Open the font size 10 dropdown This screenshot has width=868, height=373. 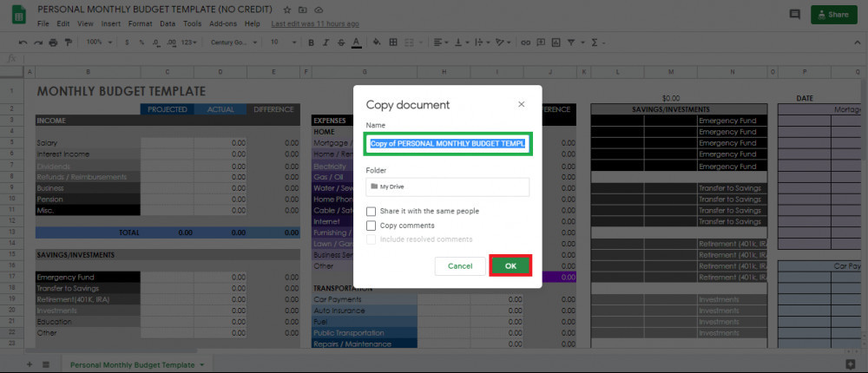click(x=283, y=42)
